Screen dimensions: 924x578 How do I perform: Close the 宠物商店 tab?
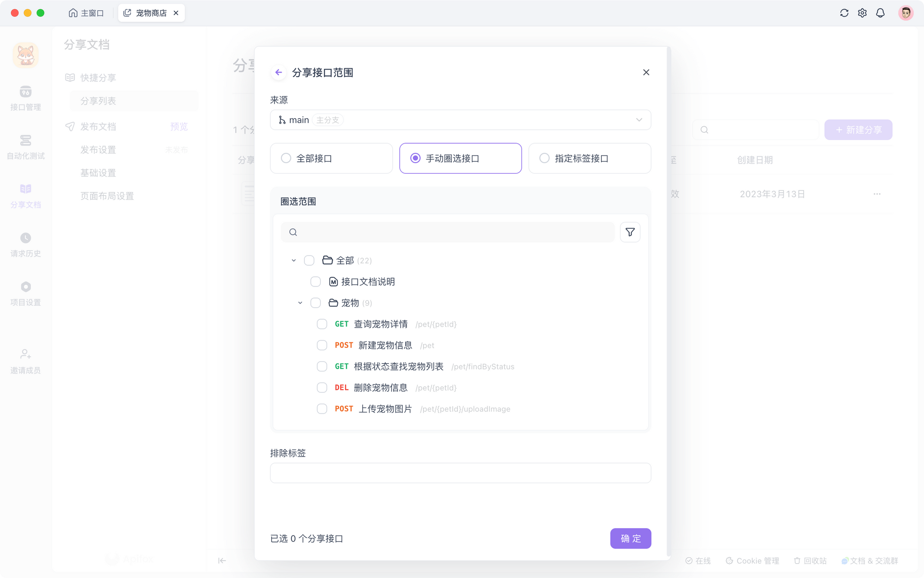click(176, 13)
